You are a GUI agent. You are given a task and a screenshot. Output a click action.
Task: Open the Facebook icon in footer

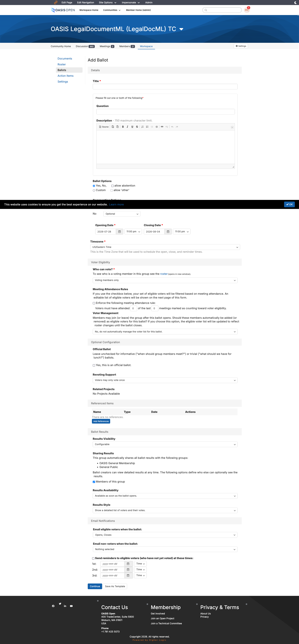point(53,606)
